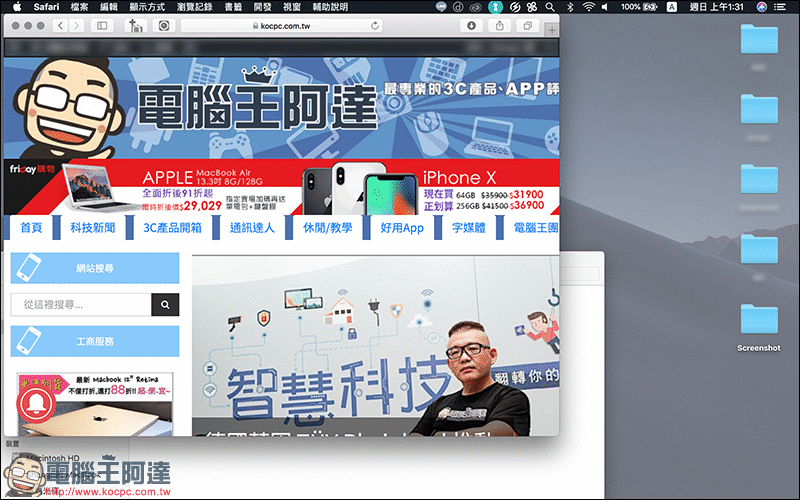This screenshot has height=500, width=800.
Task: Open the 輔助說明 menu
Action: [x=331, y=7]
